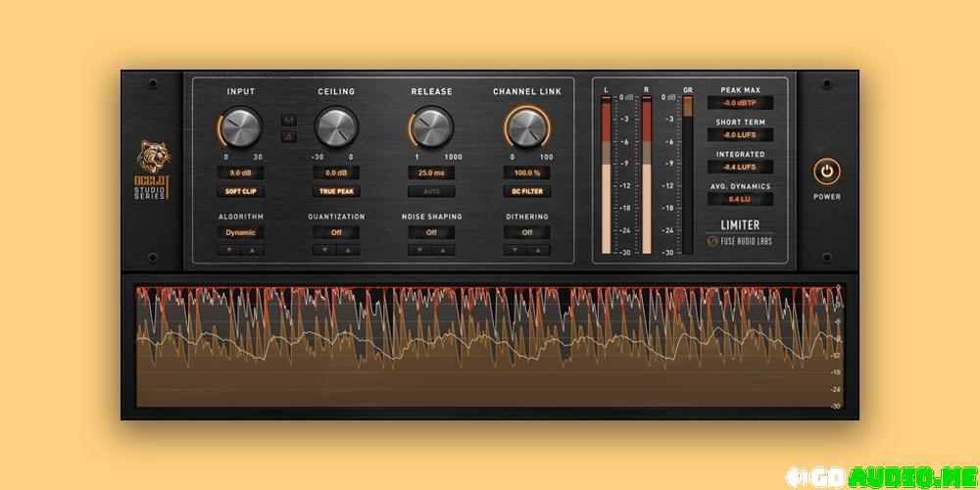Click the Short Term -8.0 LUFS readout
The width and height of the screenshot is (980, 490).
tap(740, 135)
